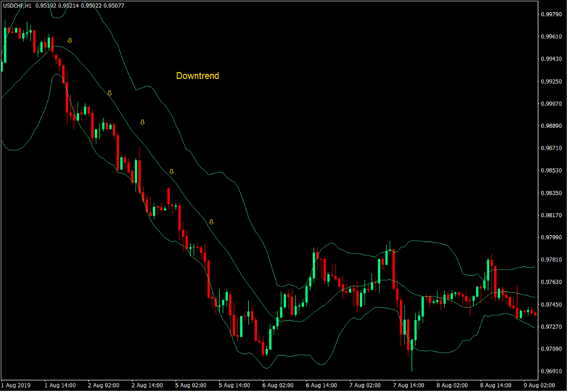Click the 8 Aug 02:00 time label
The height and width of the screenshot is (392, 568).
pyautogui.click(x=452, y=385)
